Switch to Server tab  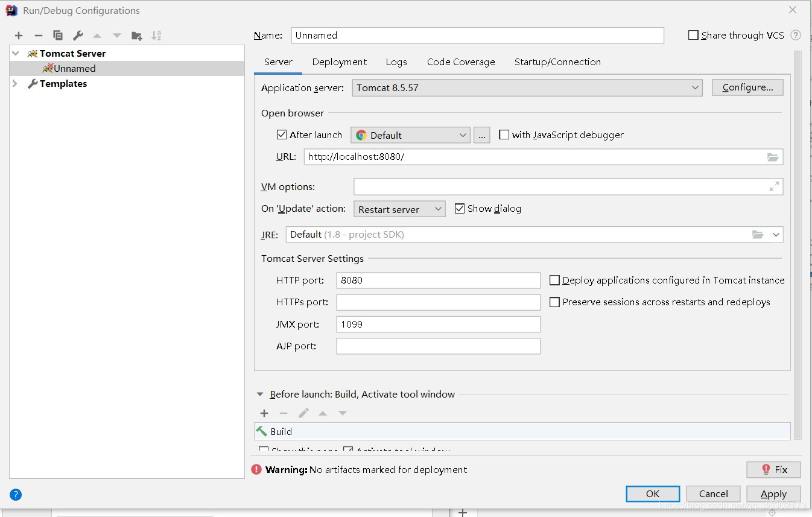[x=278, y=62]
